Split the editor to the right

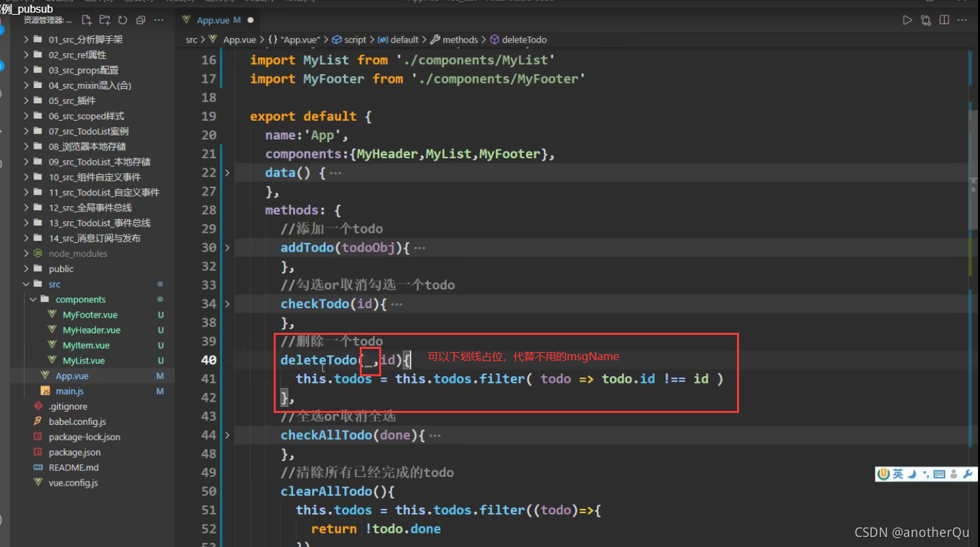[944, 20]
